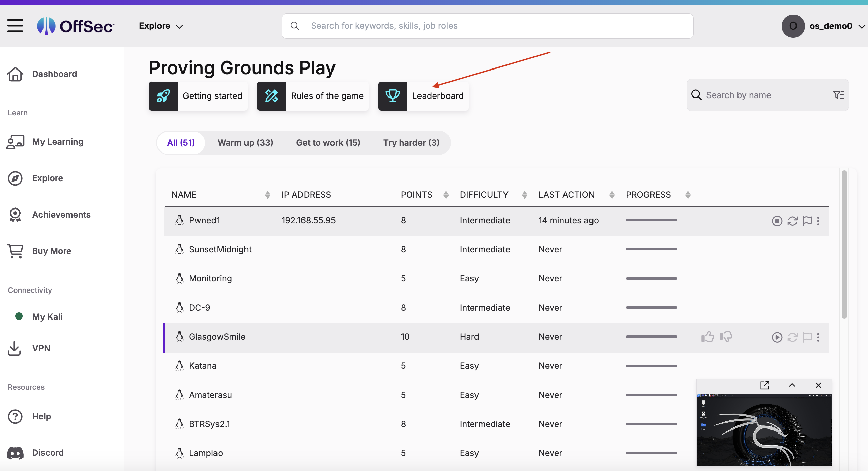Close the Kali preview panel

[x=818, y=385]
